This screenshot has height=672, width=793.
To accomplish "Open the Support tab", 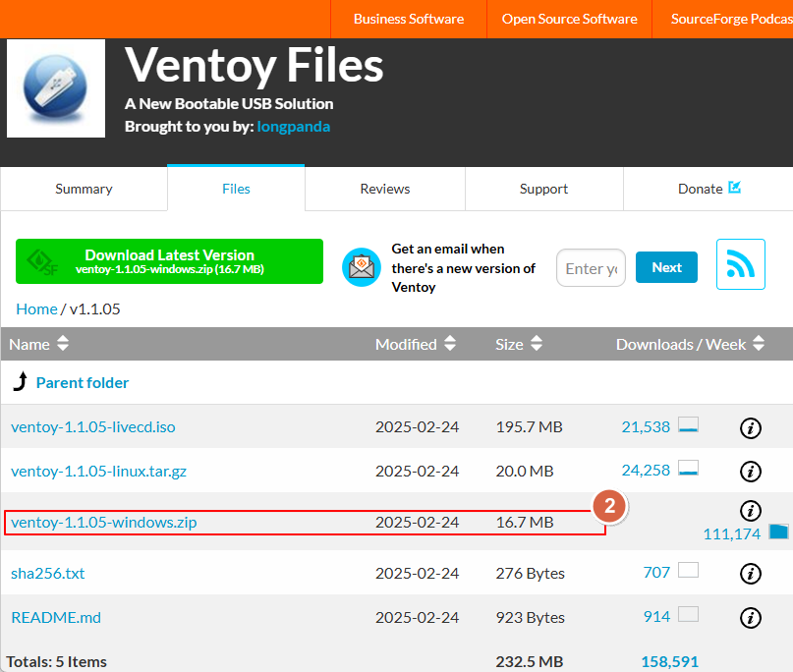I will click(x=543, y=189).
